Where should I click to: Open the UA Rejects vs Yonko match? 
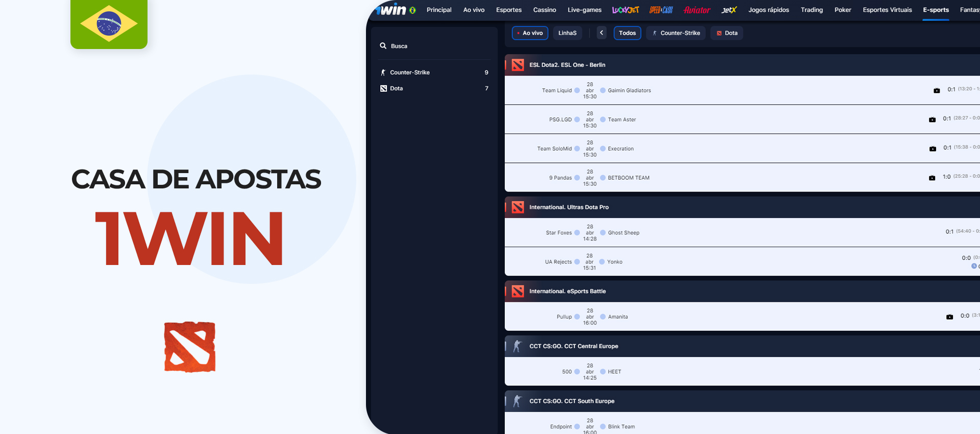point(742,262)
